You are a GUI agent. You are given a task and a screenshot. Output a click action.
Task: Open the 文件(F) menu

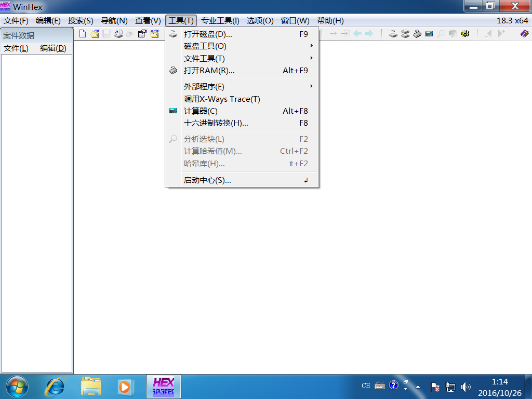pyautogui.click(x=16, y=21)
